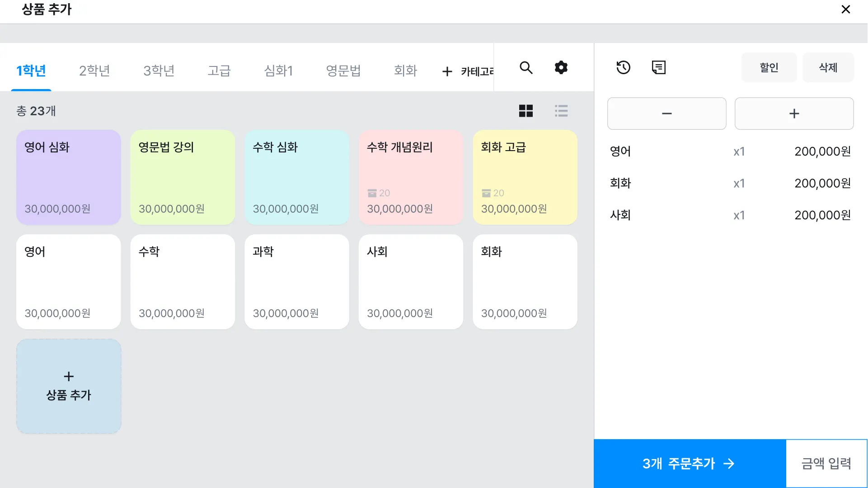868x488 pixels.
Task: Close the 상품 추가 dialog
Action: click(x=846, y=9)
